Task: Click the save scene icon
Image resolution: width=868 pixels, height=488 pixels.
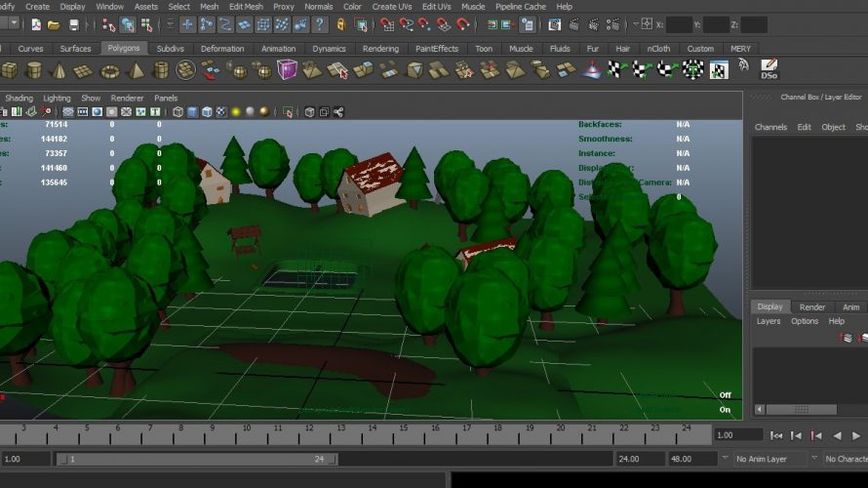Action: click(75, 24)
